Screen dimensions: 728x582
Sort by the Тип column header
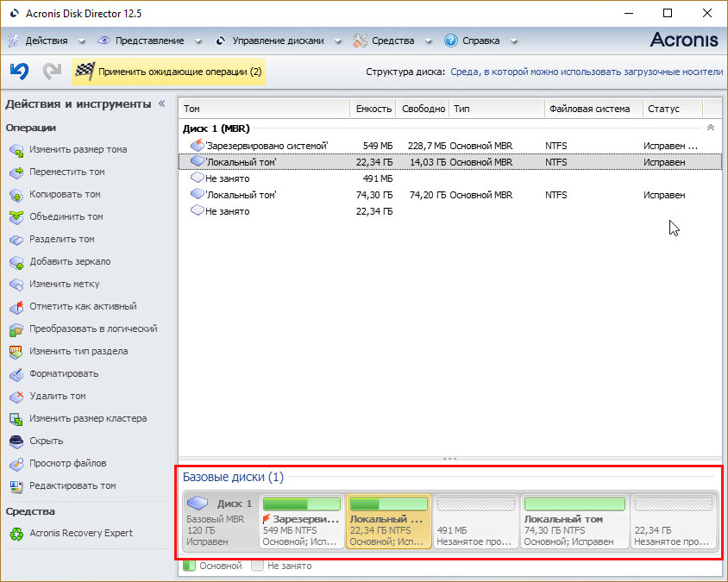point(497,109)
